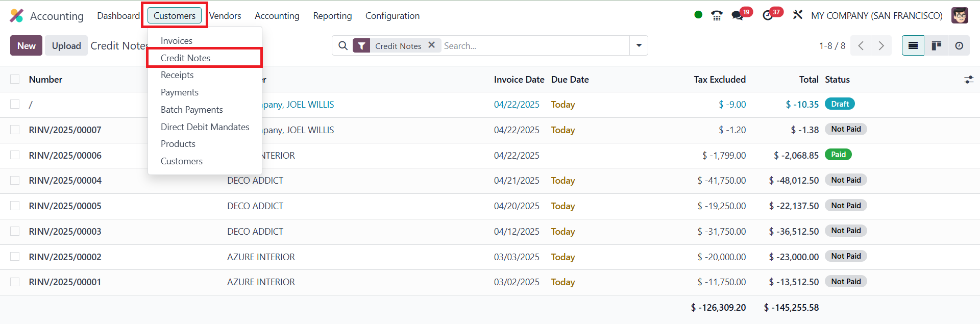Image resolution: width=980 pixels, height=324 pixels.
Task: Select the RINV/2025/00001 row checkbox
Action: [x=15, y=282]
